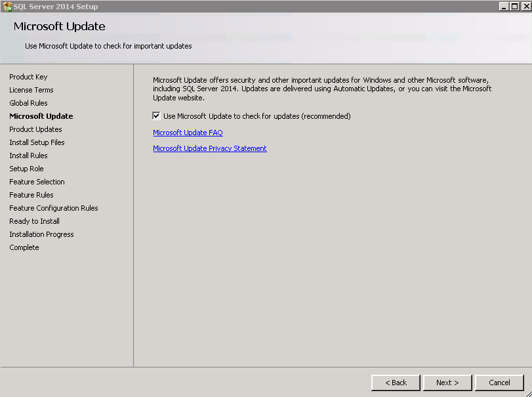
Task: Select the Install Rules step
Action: point(28,156)
